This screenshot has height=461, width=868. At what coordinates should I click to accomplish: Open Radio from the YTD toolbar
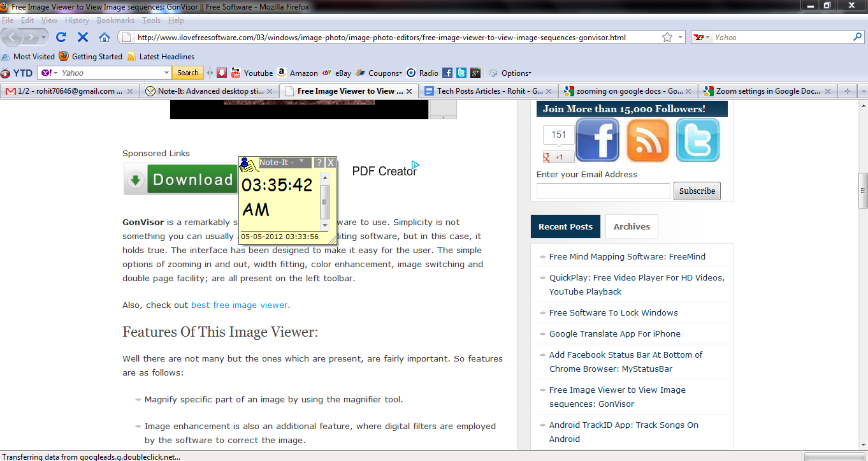point(422,73)
